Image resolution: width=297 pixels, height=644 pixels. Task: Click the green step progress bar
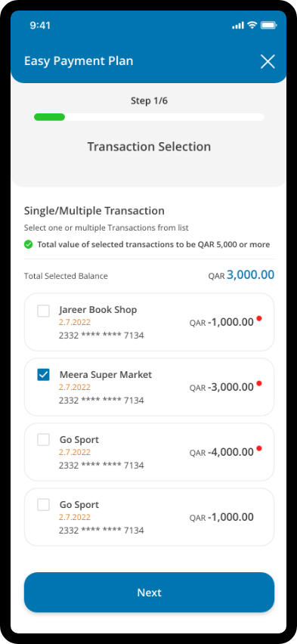point(49,117)
